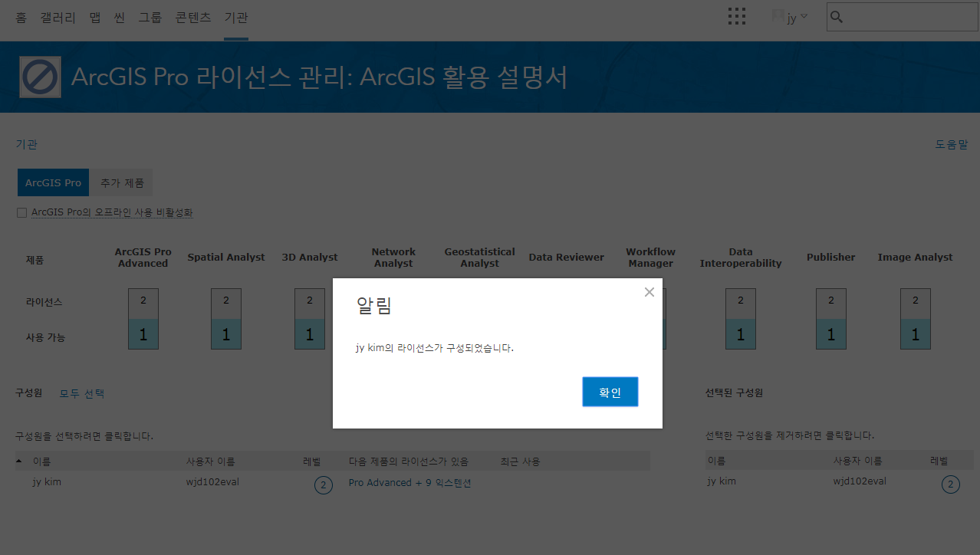Screen dimensions: 980x555
Task: Click level 2 badge in members list
Action: click(x=324, y=484)
